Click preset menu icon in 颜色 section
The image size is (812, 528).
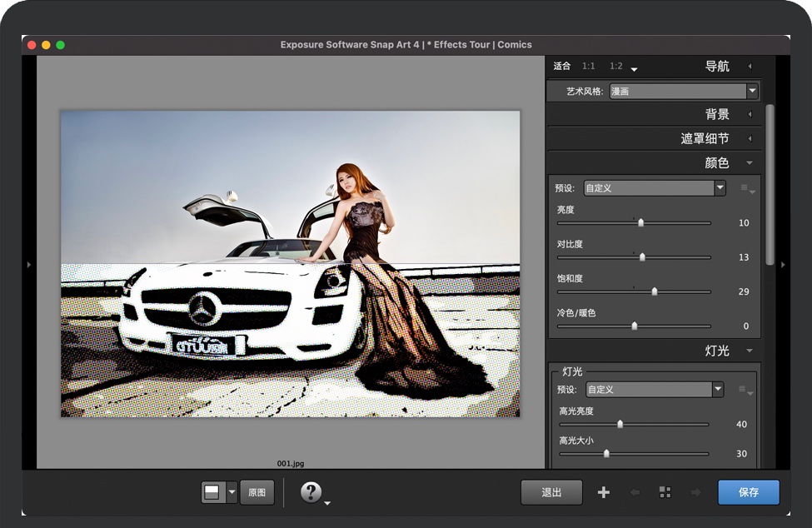pos(747,188)
